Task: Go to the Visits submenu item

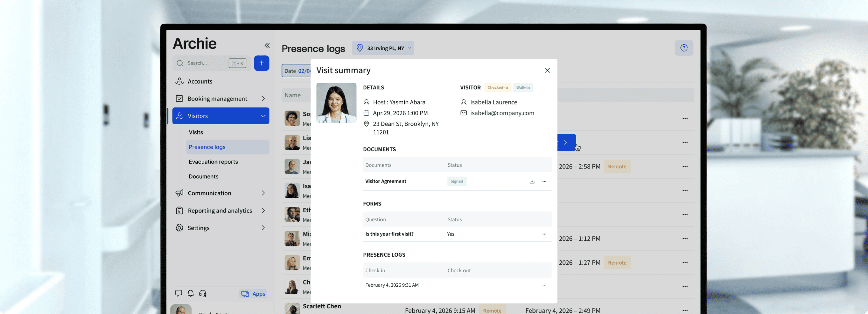Action: [196, 132]
